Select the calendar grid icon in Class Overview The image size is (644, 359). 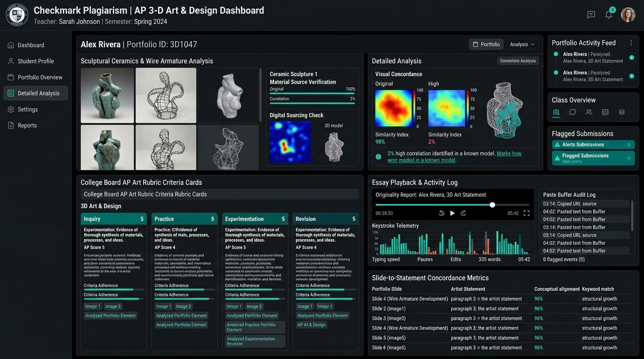605,112
